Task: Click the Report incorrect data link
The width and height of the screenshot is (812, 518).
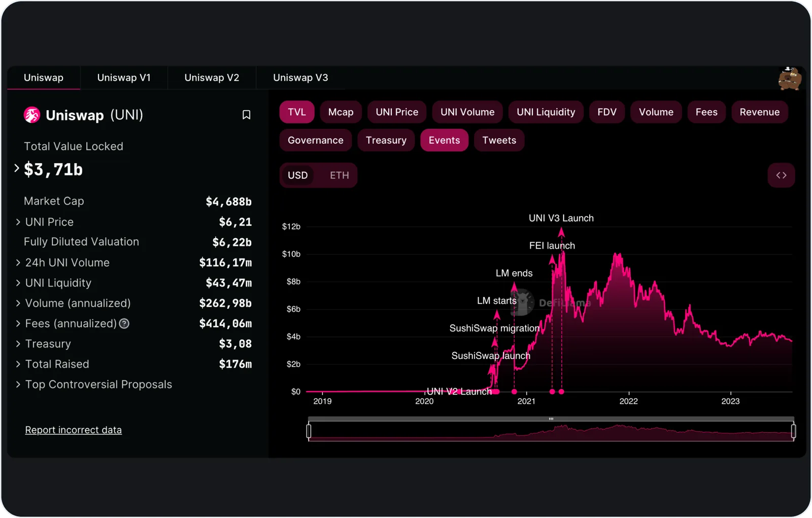Action: pos(74,430)
